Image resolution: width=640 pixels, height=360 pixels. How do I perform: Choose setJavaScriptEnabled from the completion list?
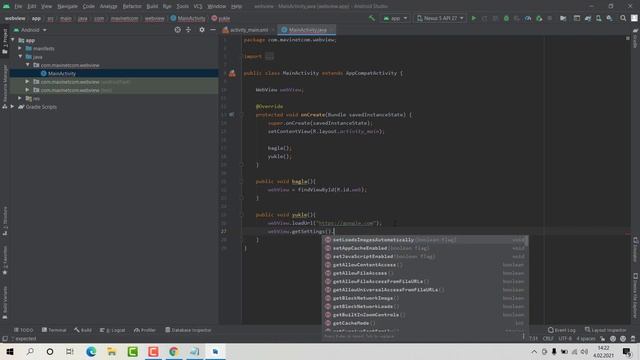point(425,256)
